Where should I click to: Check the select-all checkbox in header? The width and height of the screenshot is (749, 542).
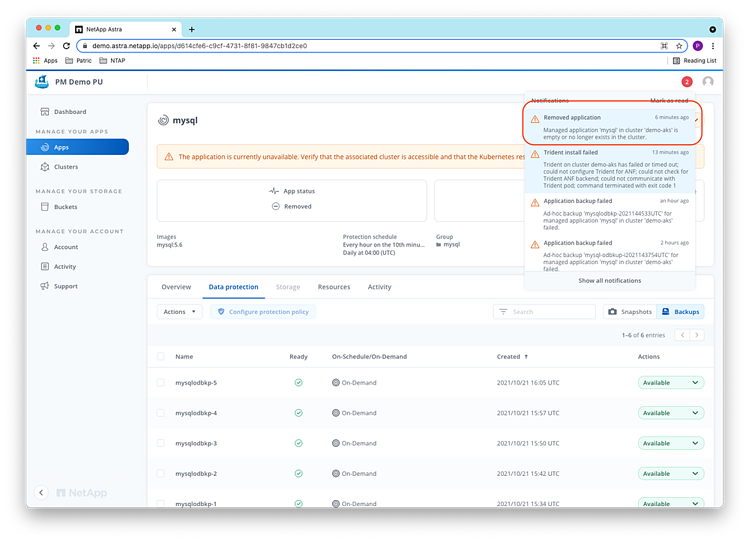click(161, 356)
